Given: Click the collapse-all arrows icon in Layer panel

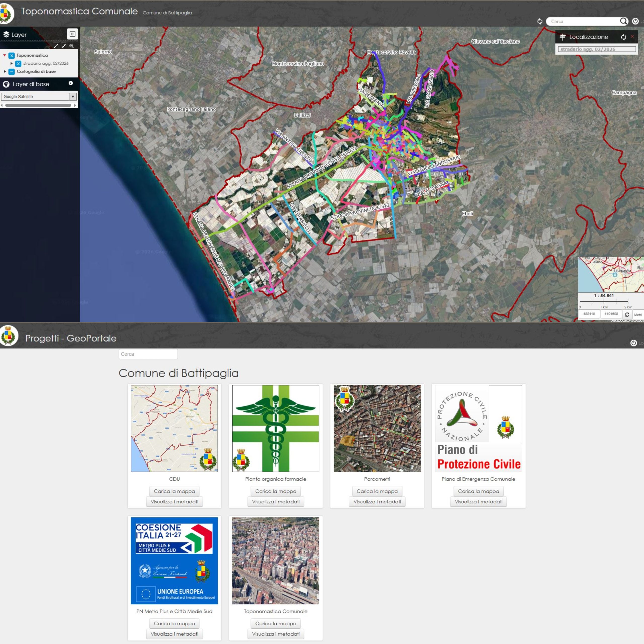Looking at the screenshot, I should [64, 46].
